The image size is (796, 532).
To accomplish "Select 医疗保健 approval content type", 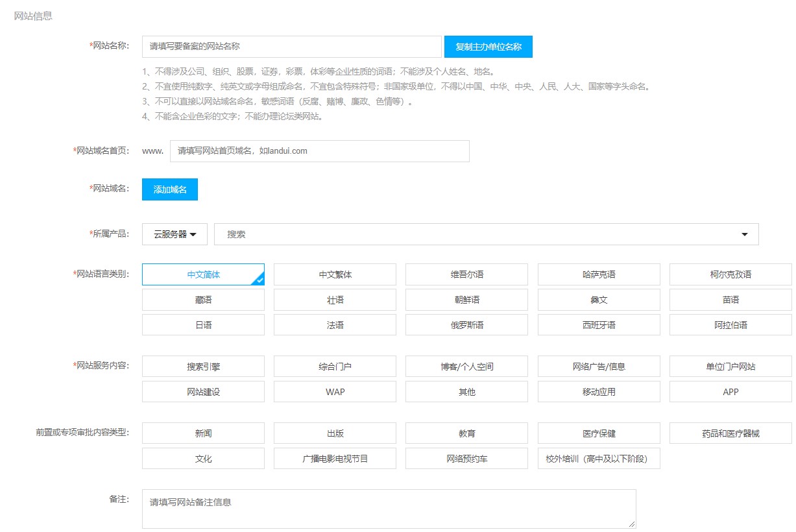I will coord(598,433).
